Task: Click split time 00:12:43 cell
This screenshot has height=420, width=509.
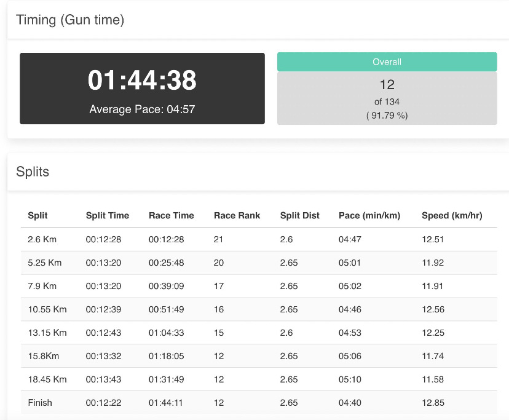Action: [103, 333]
